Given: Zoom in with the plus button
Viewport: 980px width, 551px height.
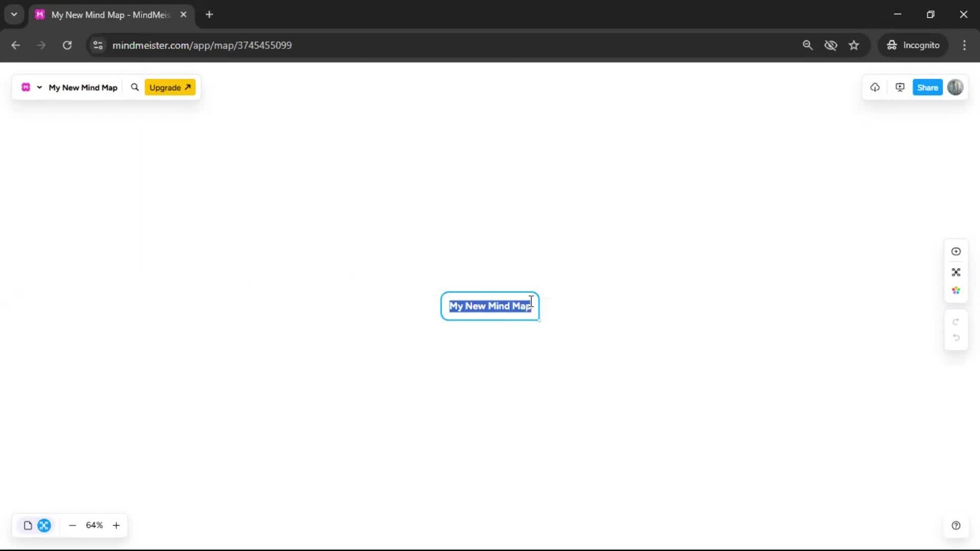Looking at the screenshot, I should pyautogui.click(x=116, y=525).
